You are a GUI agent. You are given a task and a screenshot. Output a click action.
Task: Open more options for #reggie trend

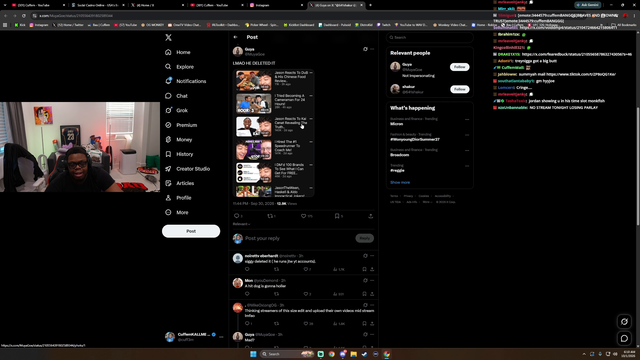click(x=467, y=166)
